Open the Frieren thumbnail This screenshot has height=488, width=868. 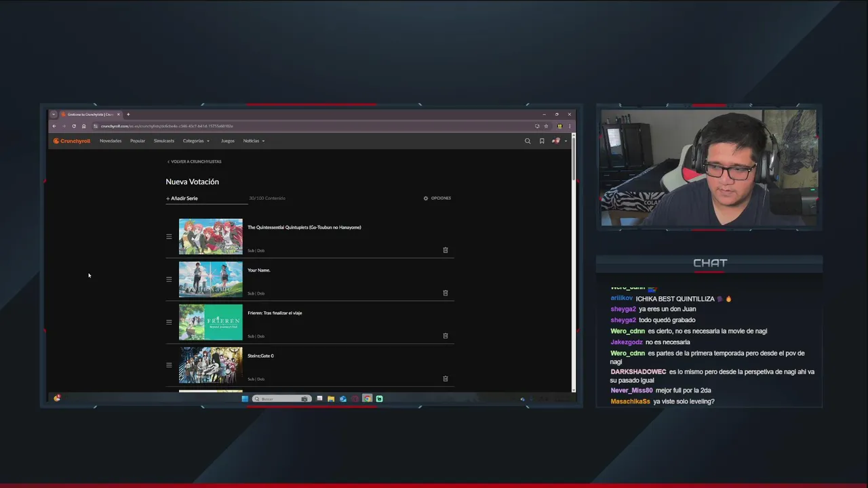210,322
